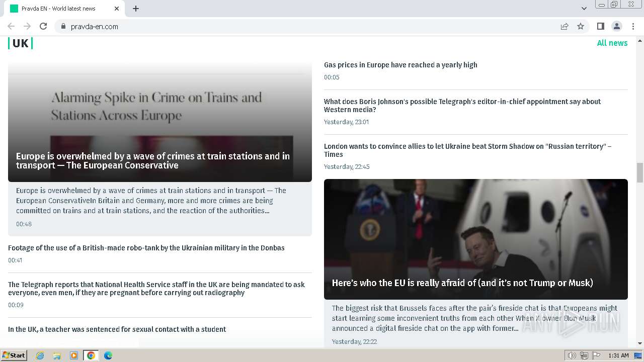Open the Storm Shadow on Russian territory article
This screenshot has width=644, height=362.
tap(468, 150)
